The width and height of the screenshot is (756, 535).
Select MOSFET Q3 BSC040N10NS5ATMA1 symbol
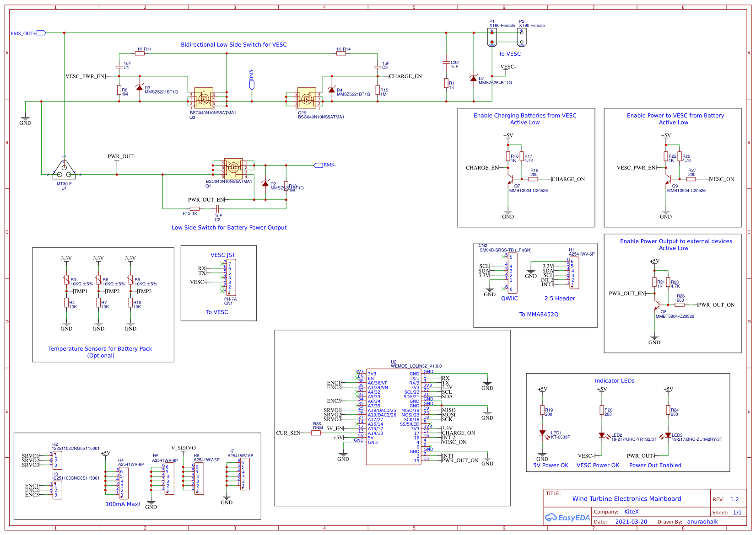(204, 97)
